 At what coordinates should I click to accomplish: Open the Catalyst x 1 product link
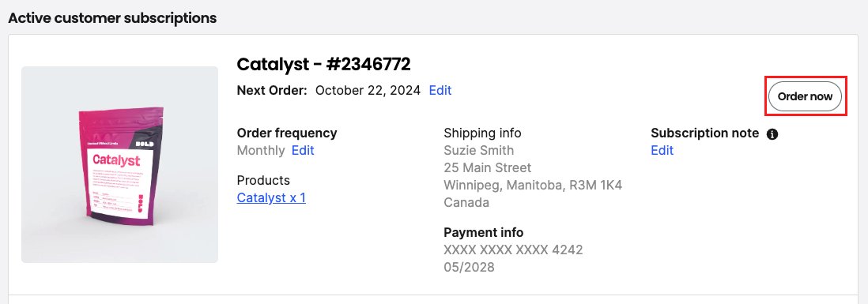(271, 198)
